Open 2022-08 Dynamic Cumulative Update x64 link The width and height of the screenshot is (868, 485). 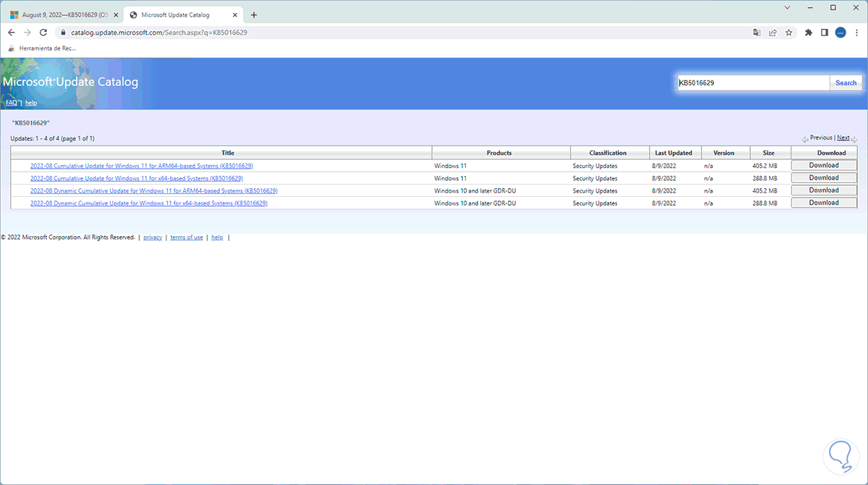(149, 203)
